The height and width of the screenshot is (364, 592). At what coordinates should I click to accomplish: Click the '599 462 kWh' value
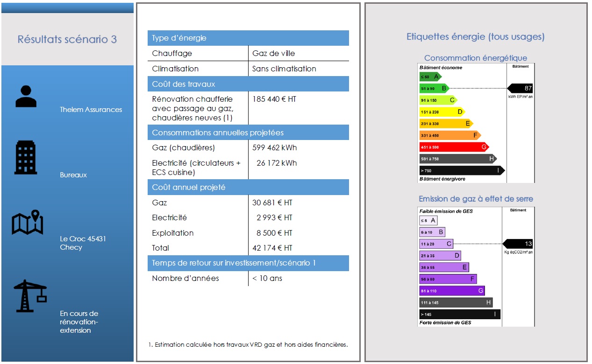275,147
